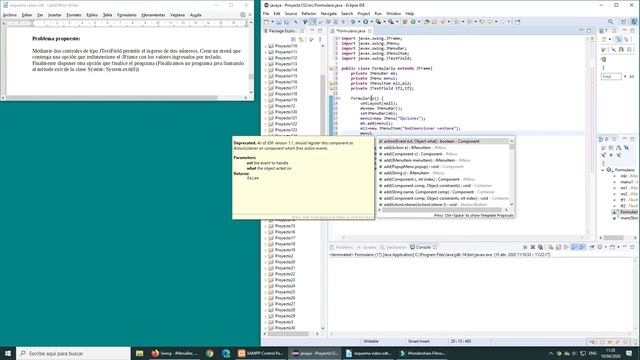Open the Refactor menu in Eclipse
Image resolution: width=640 pixels, height=360 pixels.
point(309,13)
